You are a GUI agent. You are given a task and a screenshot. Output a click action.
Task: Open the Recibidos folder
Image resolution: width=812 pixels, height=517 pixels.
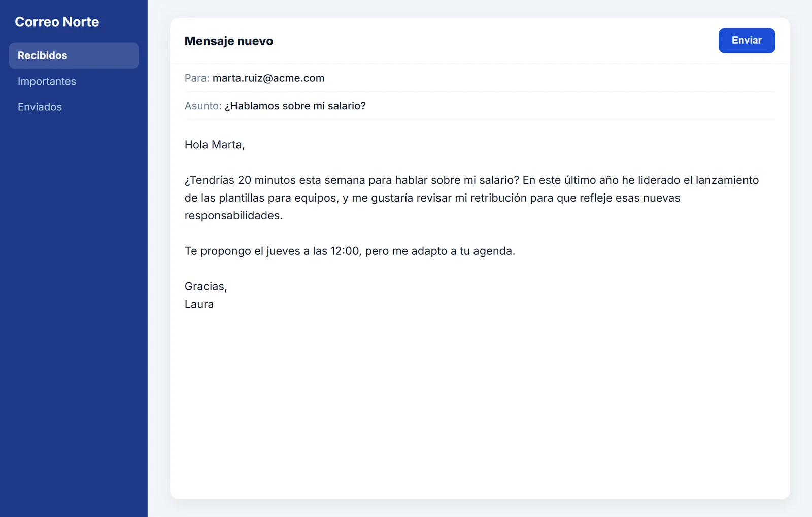[x=74, y=55]
